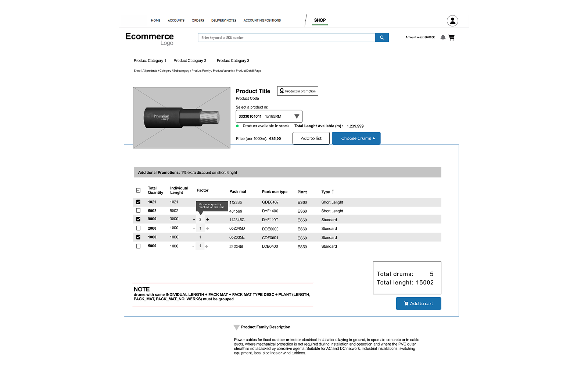This screenshot has height=368, width=588.
Task: Uncheck the 1021 quantity row
Action: tap(138, 202)
